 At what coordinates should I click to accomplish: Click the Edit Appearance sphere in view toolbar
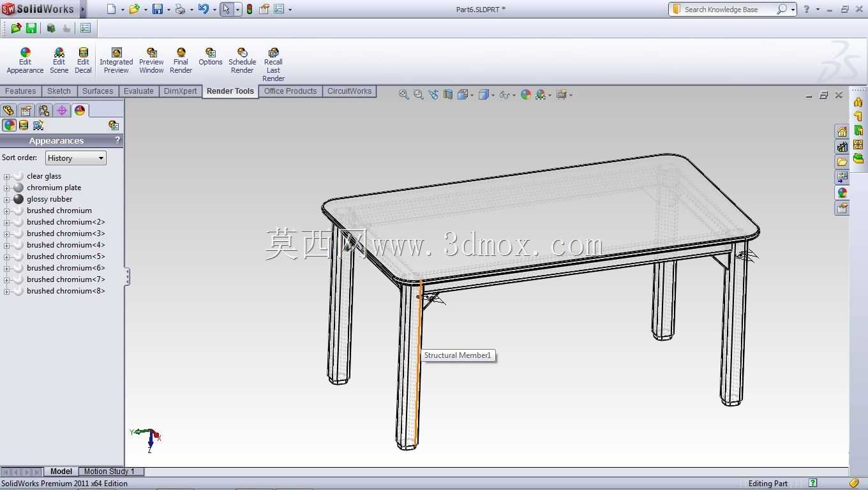click(x=526, y=94)
